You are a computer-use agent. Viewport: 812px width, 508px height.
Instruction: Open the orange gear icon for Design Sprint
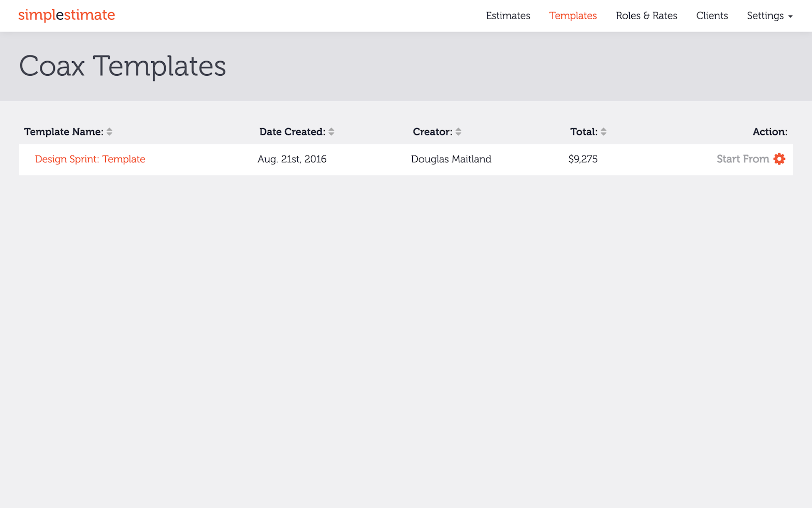click(x=779, y=159)
